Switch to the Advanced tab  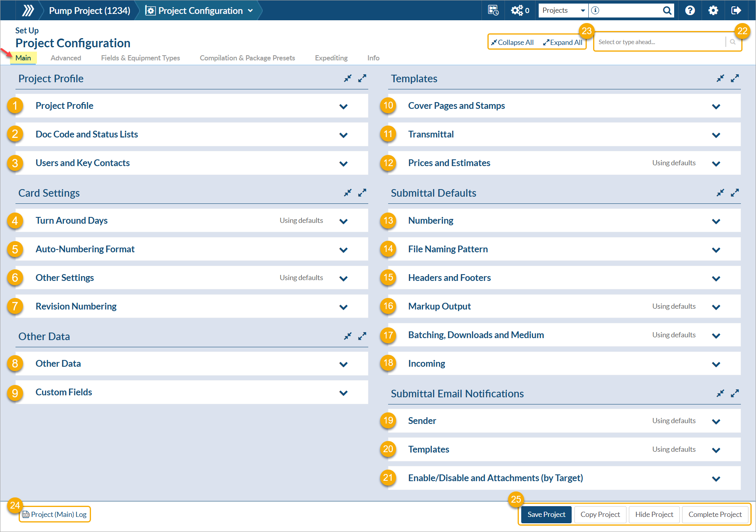click(66, 58)
